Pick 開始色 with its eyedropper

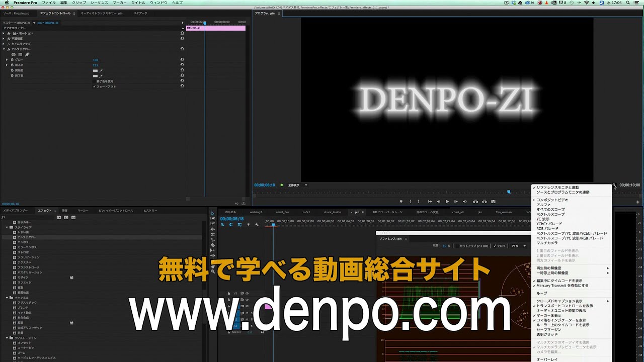click(x=101, y=70)
